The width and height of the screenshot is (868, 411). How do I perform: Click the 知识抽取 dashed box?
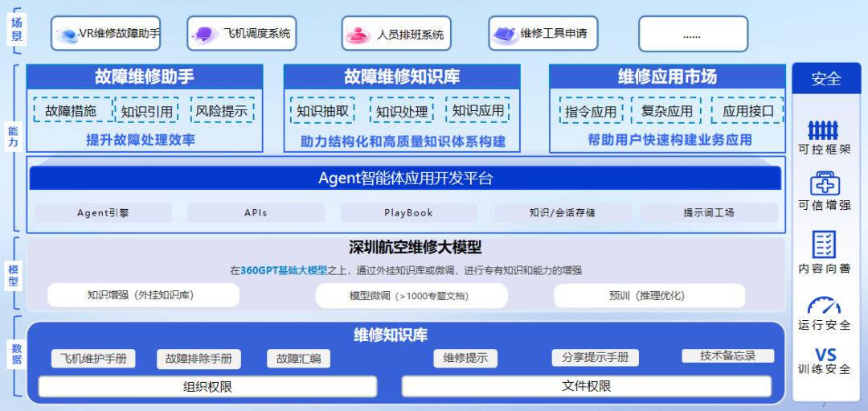322,110
